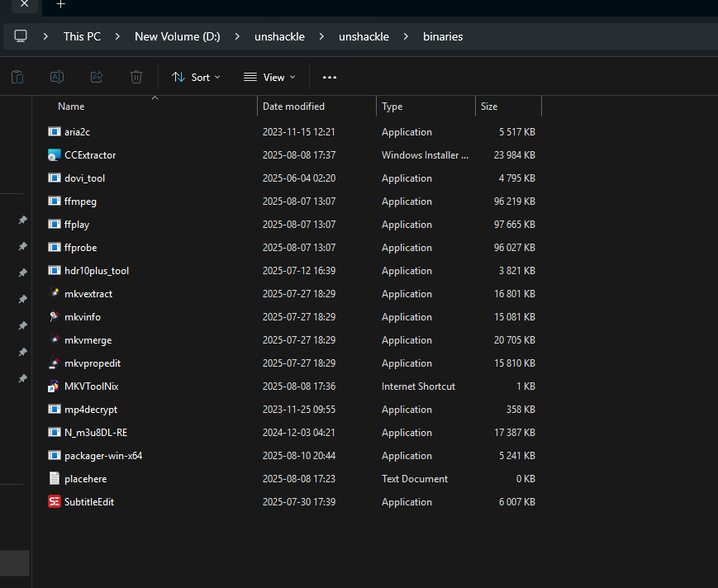This screenshot has width=718, height=588.
Task: Expand chevron after This PC breadcrumb
Action: 117,36
